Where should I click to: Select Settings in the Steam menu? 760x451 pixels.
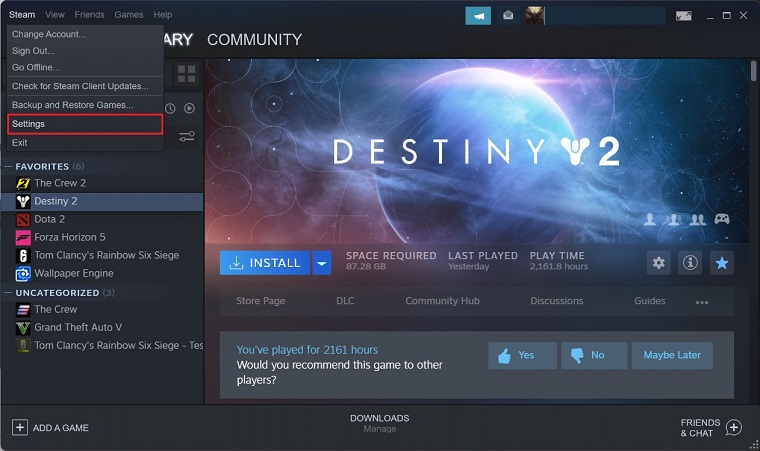click(x=85, y=124)
